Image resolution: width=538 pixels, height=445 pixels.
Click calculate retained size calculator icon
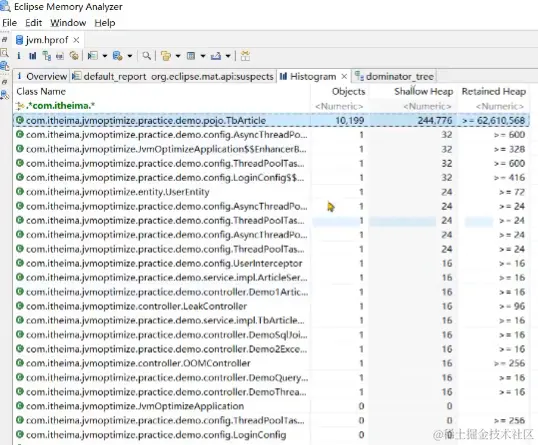[191, 56]
